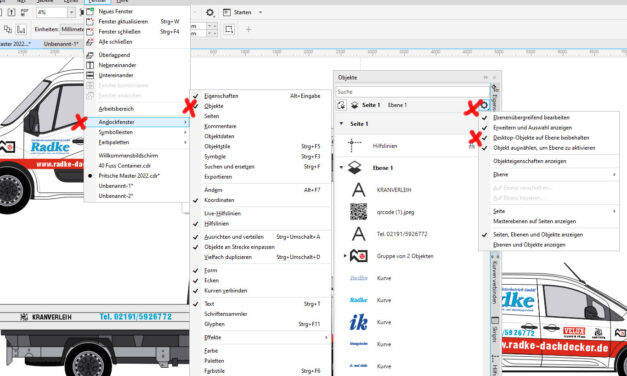Toggle Desktop-Objekte auf Ebene beibehalten
This screenshot has height=376, width=627.
(541, 138)
